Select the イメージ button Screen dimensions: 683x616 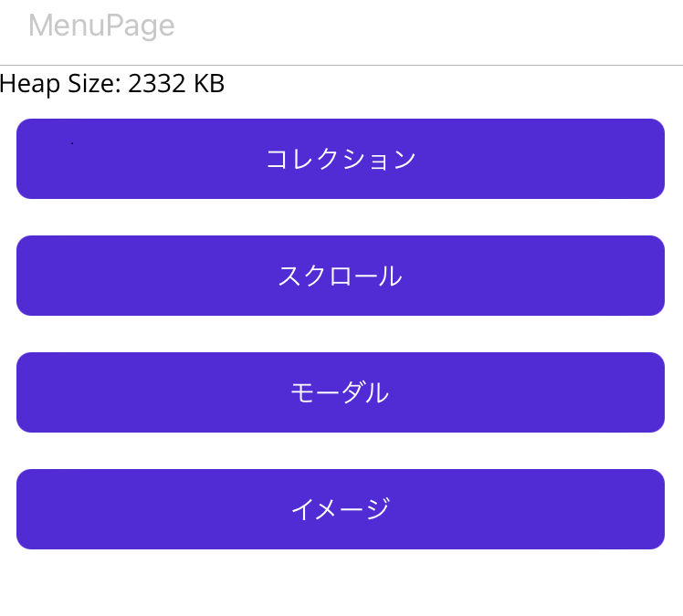pyautogui.click(x=341, y=509)
